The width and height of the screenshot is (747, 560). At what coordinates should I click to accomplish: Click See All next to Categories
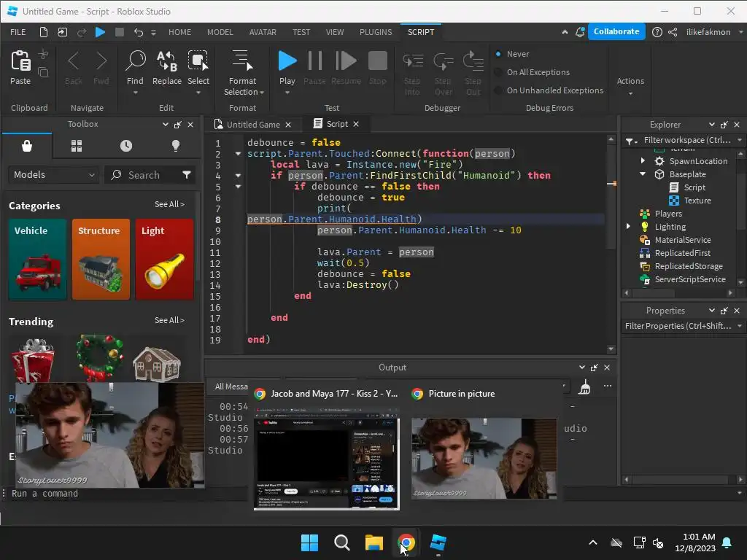(169, 204)
